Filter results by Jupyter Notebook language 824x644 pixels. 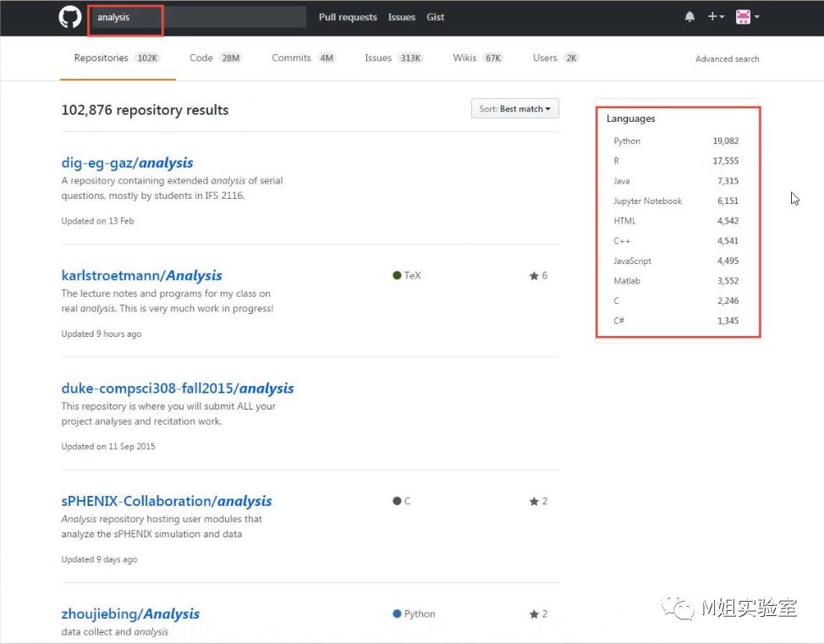pyautogui.click(x=647, y=201)
